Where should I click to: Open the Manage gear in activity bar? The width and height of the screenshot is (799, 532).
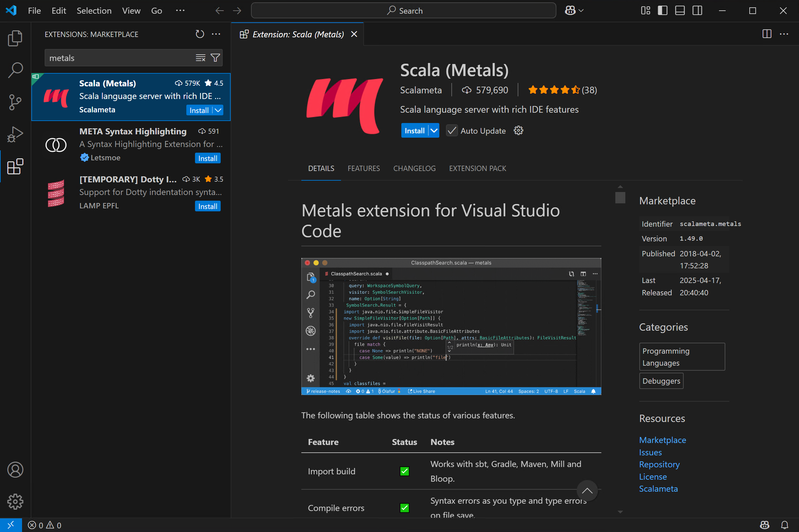[15, 501]
